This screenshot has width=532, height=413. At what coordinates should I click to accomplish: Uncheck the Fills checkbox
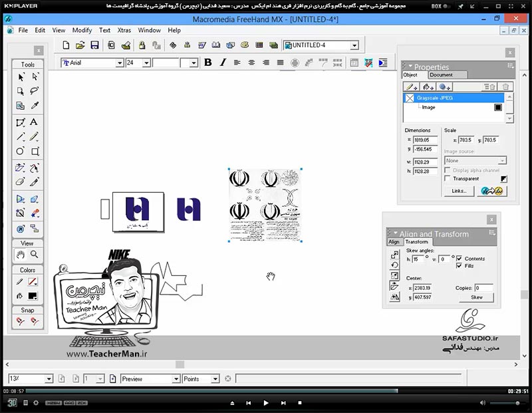coord(459,266)
